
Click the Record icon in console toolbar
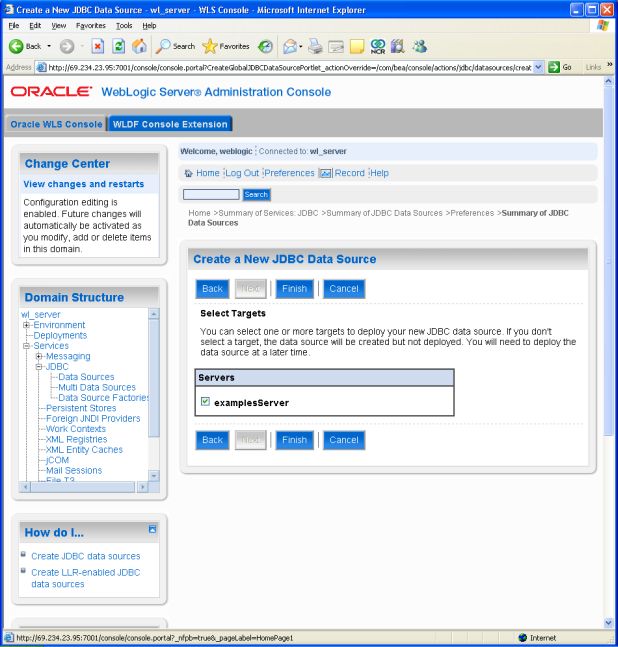(x=325, y=173)
